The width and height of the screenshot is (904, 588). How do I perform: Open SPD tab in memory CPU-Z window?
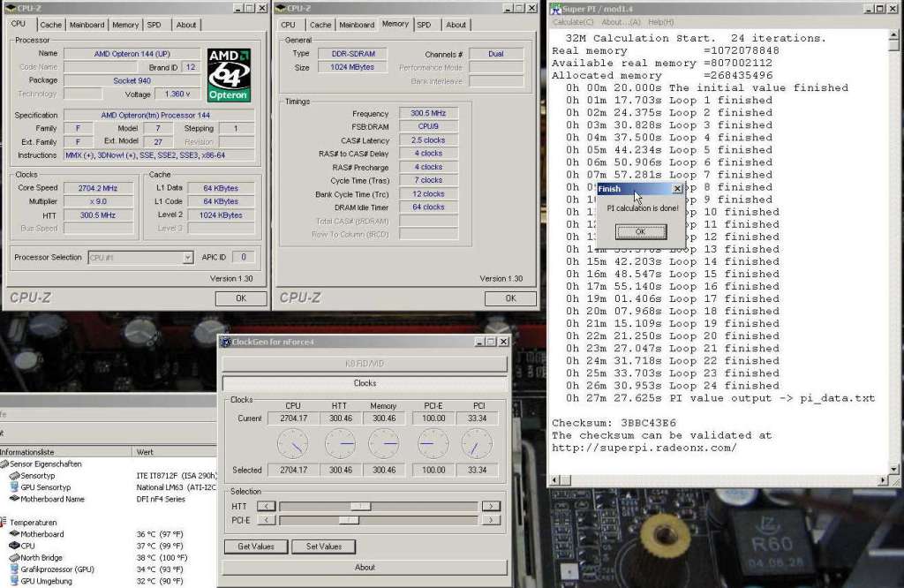pos(424,25)
